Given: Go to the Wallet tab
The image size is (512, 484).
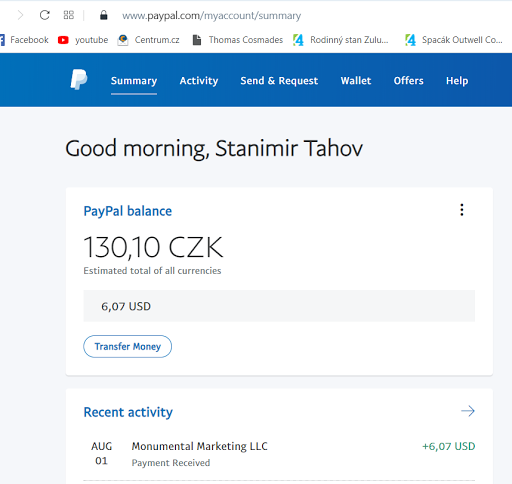Looking at the screenshot, I should (356, 81).
